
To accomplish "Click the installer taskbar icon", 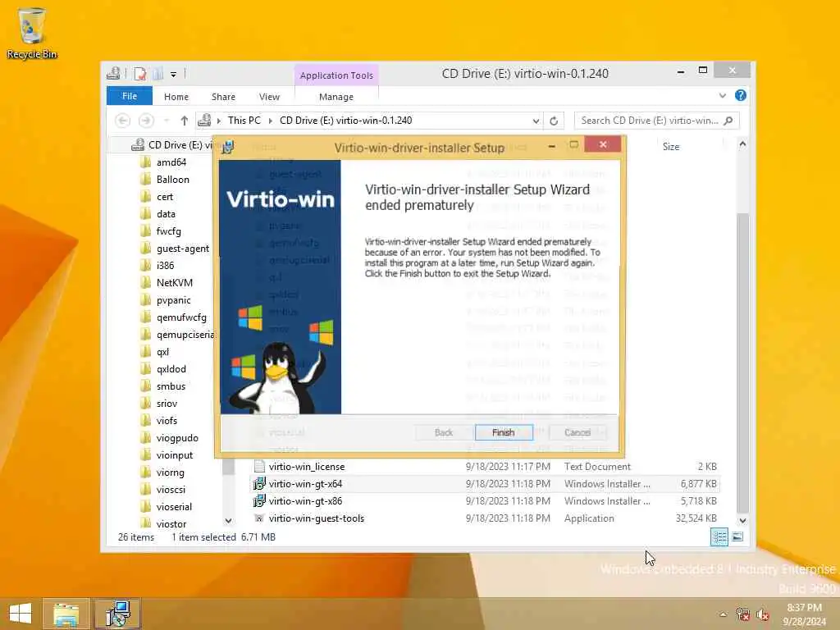I will [x=118, y=614].
